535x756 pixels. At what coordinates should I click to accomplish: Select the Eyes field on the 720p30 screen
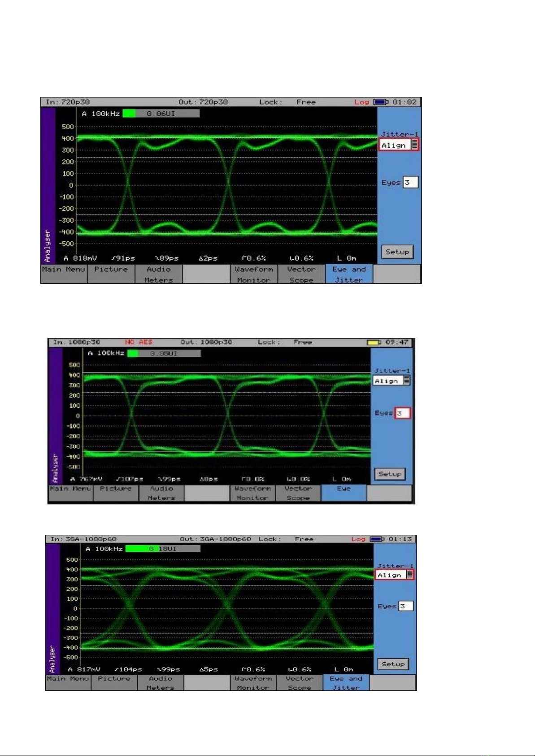410,182
